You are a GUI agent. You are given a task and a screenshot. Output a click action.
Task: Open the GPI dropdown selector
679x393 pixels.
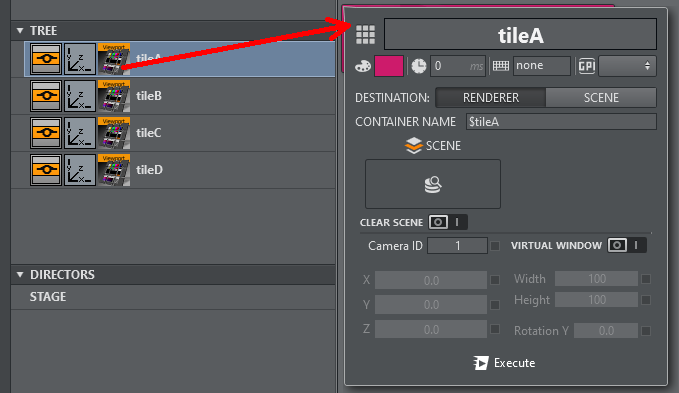click(x=627, y=66)
